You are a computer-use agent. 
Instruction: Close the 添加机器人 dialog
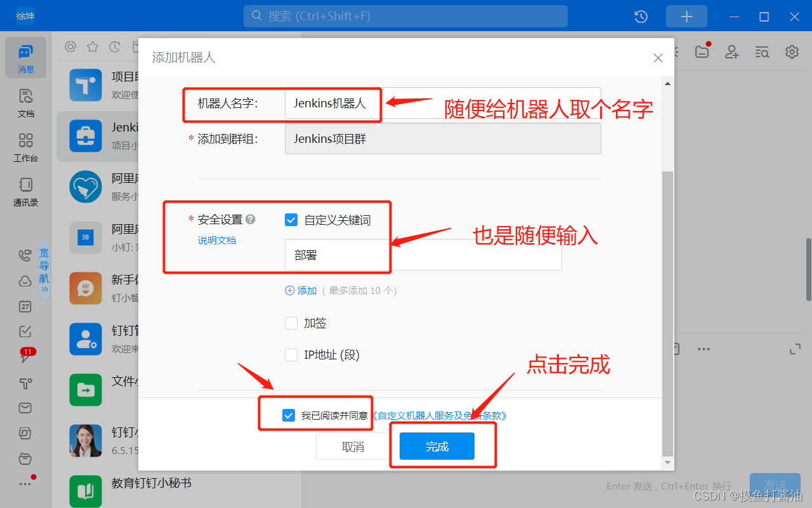click(658, 58)
